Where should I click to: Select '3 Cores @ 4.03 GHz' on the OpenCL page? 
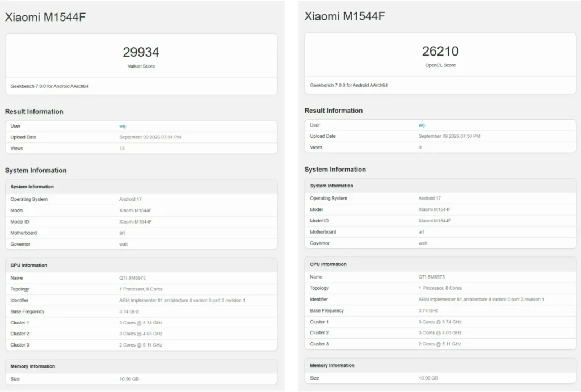440,333
